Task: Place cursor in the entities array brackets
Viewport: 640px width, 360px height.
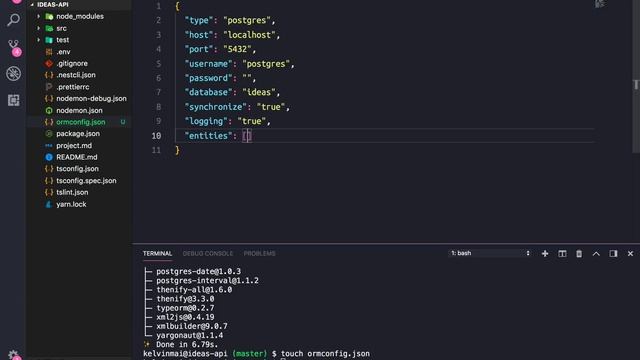Action: tap(247, 136)
